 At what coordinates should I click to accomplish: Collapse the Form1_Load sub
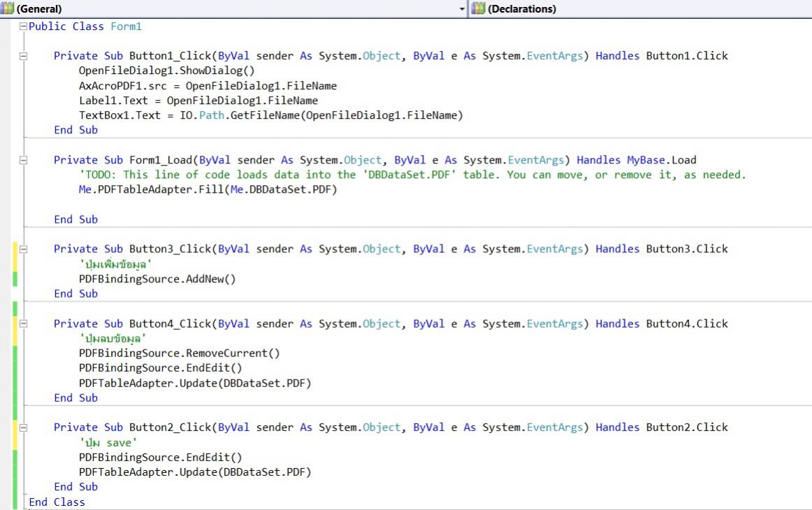tap(23, 161)
